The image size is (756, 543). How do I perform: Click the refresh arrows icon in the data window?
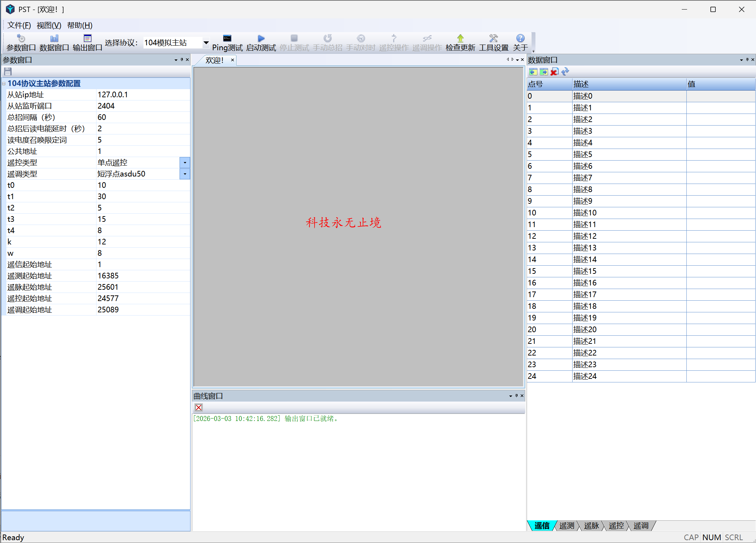click(565, 72)
